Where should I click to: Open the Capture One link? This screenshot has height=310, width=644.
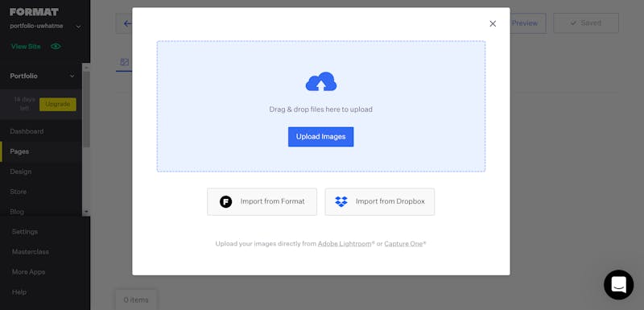point(403,243)
